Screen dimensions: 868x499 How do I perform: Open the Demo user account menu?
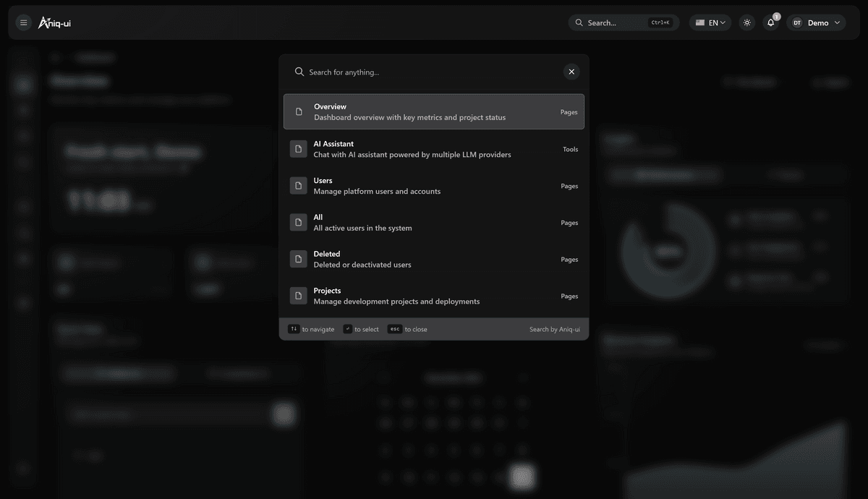(x=816, y=23)
